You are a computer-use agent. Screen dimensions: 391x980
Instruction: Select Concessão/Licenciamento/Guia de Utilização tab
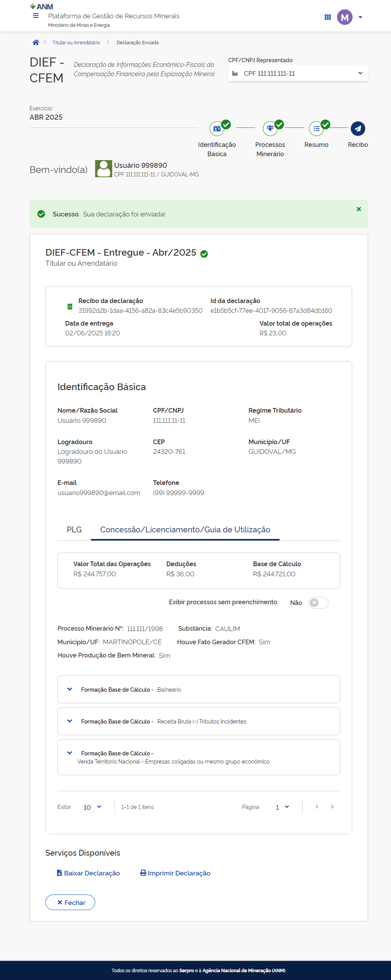point(185,530)
